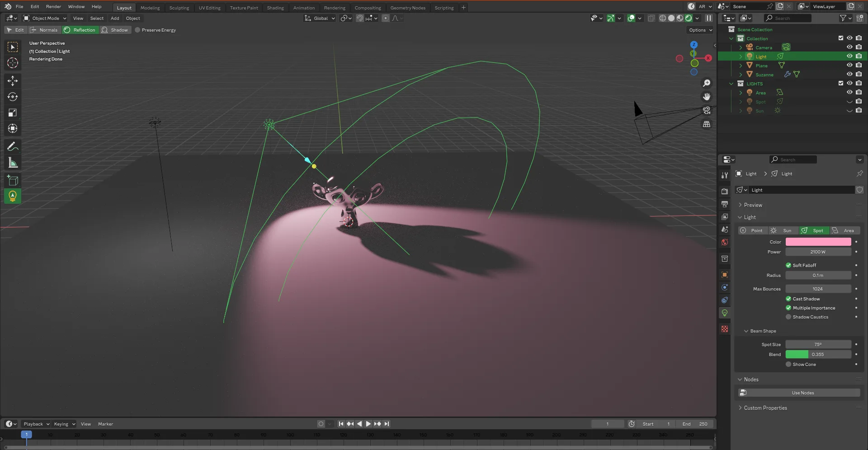Viewport: 868px width, 450px height.
Task: Expand the Preview panel
Action: tap(753, 205)
